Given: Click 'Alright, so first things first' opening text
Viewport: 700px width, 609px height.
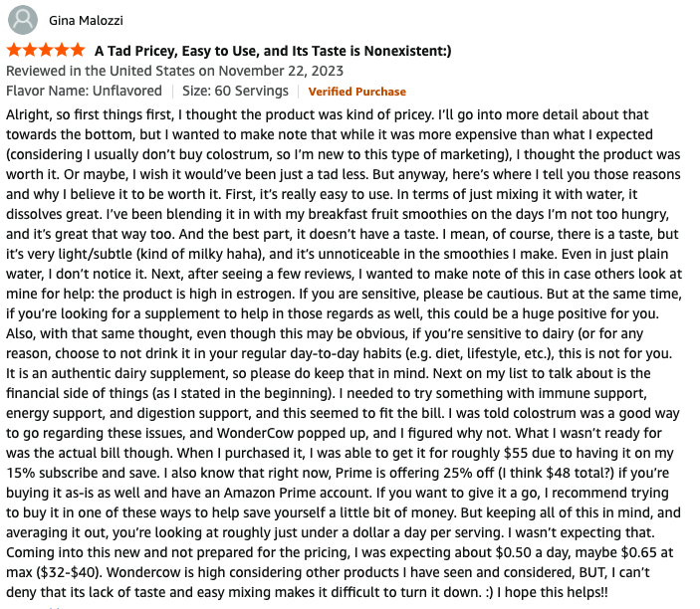Looking at the screenshot, I should click(x=102, y=115).
